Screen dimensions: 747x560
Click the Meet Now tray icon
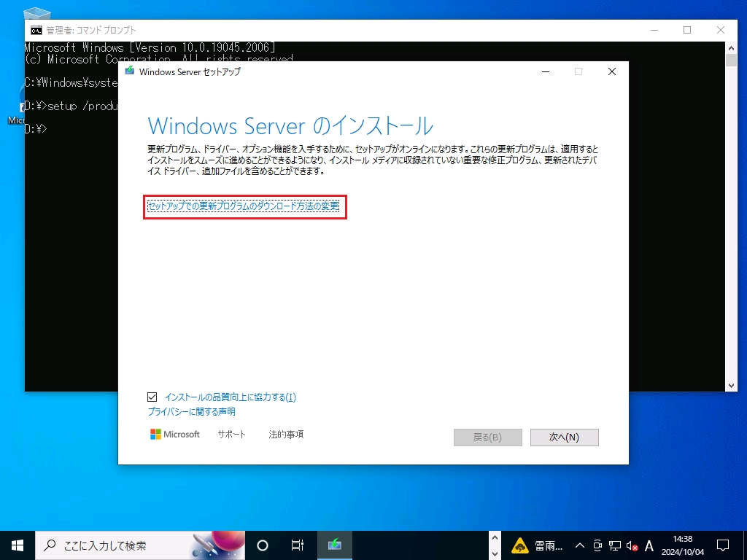click(597, 545)
